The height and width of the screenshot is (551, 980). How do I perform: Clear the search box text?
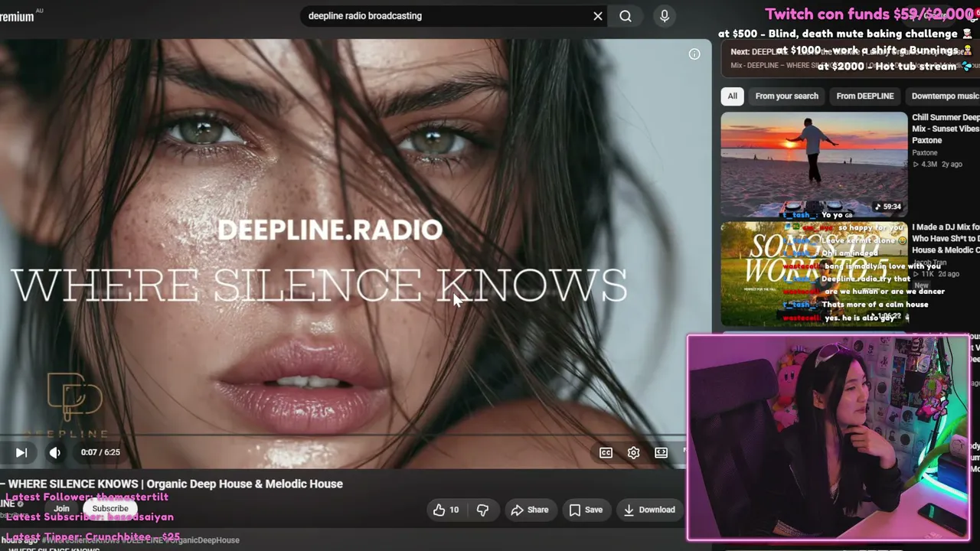598,16
